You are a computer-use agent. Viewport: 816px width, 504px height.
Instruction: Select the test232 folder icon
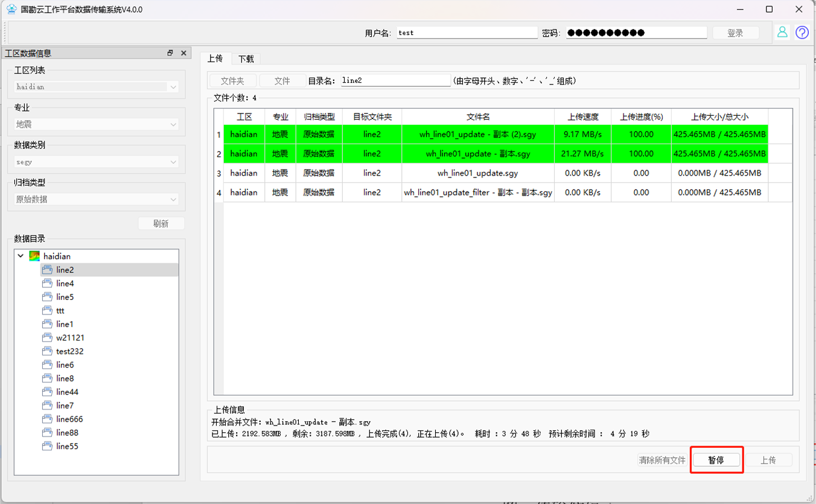[47, 351]
